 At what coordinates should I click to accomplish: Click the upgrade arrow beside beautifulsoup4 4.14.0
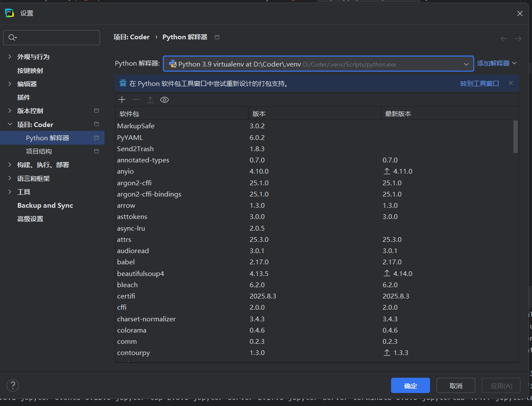tap(387, 274)
